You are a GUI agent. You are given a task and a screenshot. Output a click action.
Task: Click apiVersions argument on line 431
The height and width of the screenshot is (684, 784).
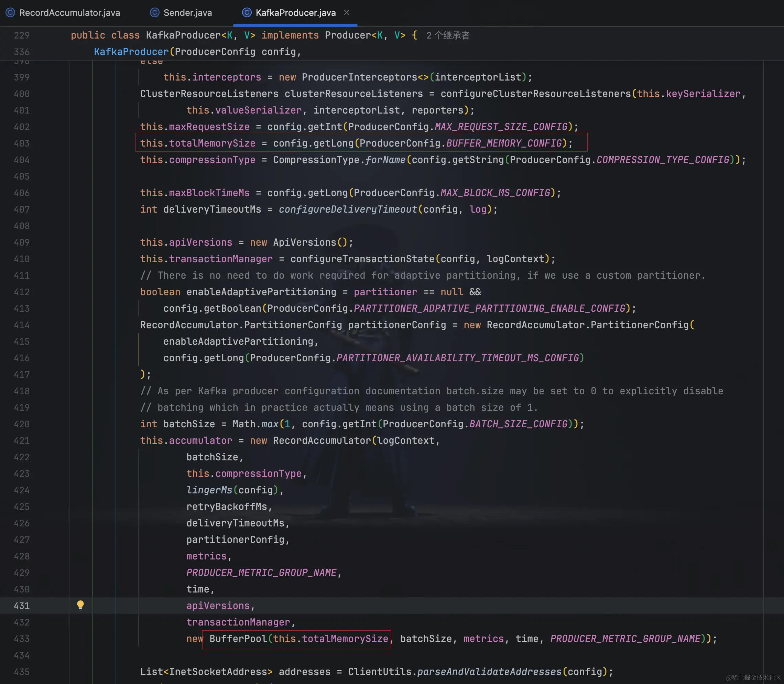218,606
